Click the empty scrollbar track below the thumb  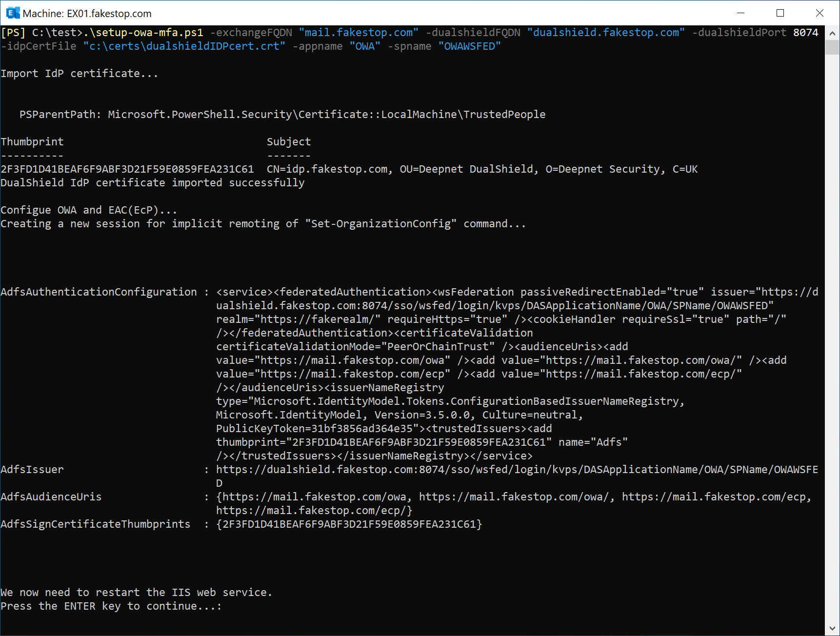pyautogui.click(x=832, y=341)
